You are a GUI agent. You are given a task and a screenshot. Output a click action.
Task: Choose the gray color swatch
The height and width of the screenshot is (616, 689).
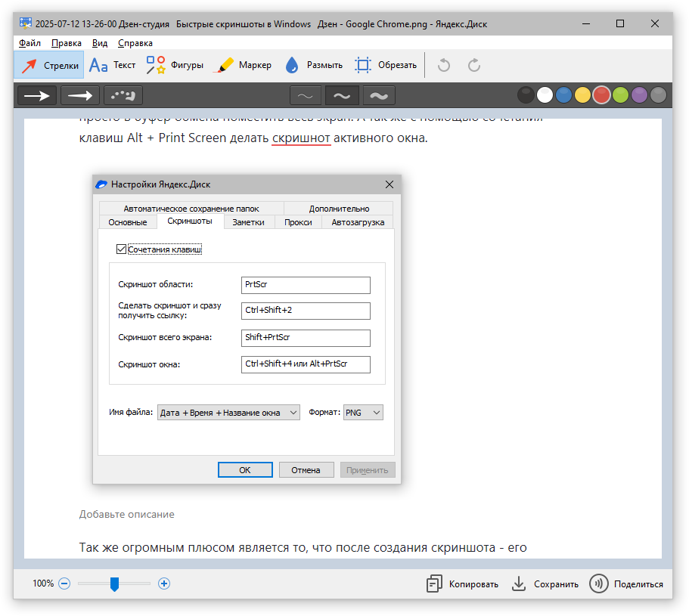point(658,94)
